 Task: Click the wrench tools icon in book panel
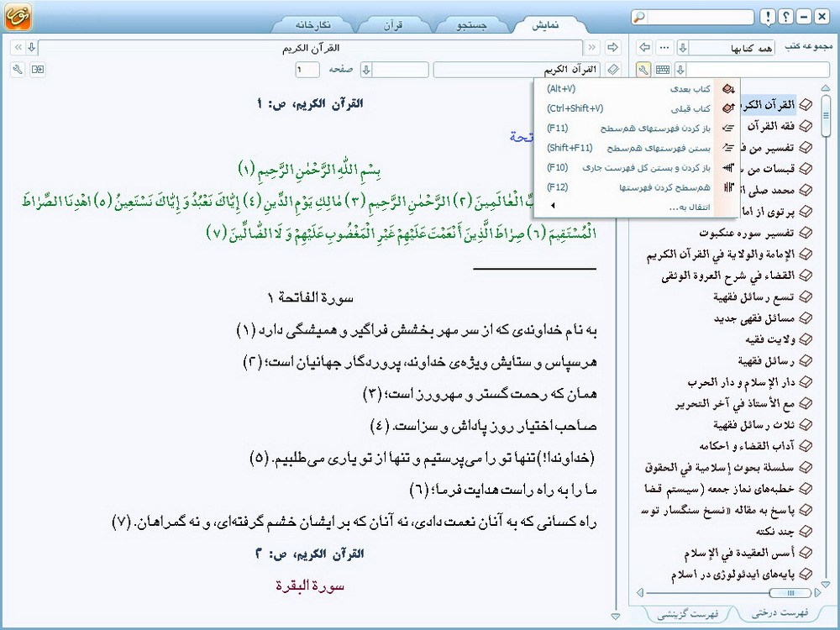point(643,69)
